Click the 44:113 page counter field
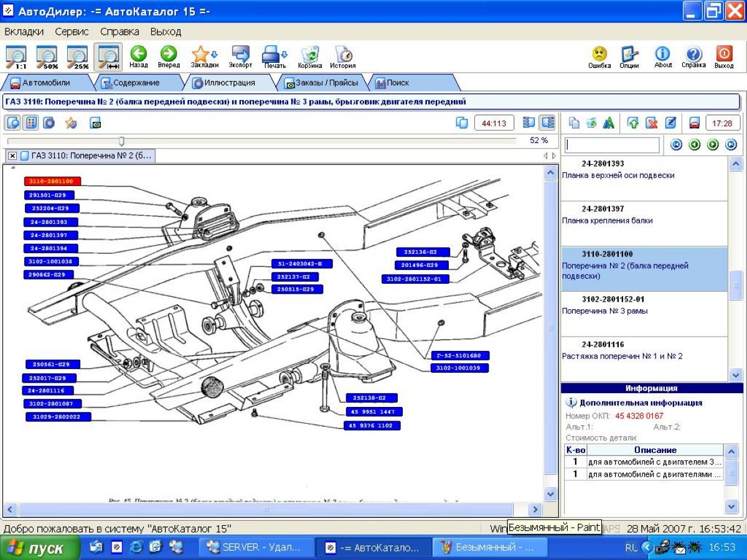Screen dimensions: 747x560 [494, 123]
